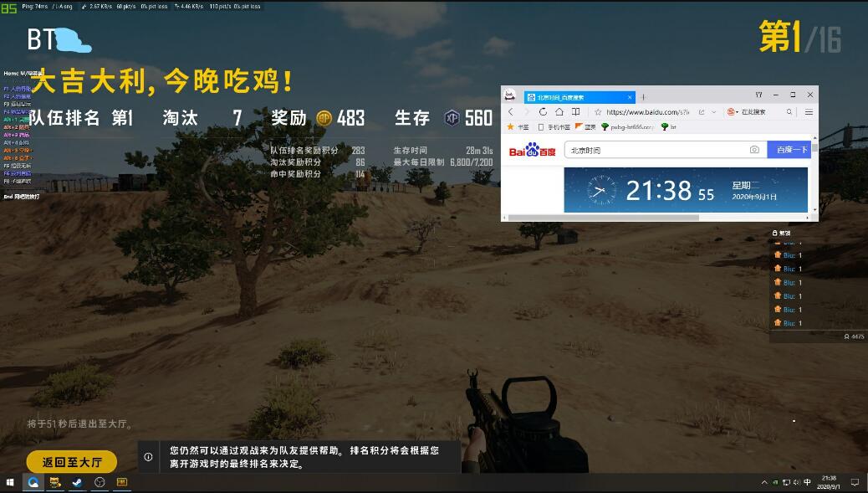The width and height of the screenshot is (868, 493).
Task: Open the browser hamburger menu
Action: point(809,111)
